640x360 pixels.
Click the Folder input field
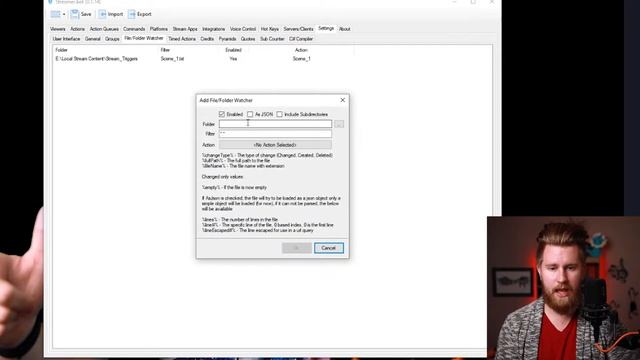point(276,124)
